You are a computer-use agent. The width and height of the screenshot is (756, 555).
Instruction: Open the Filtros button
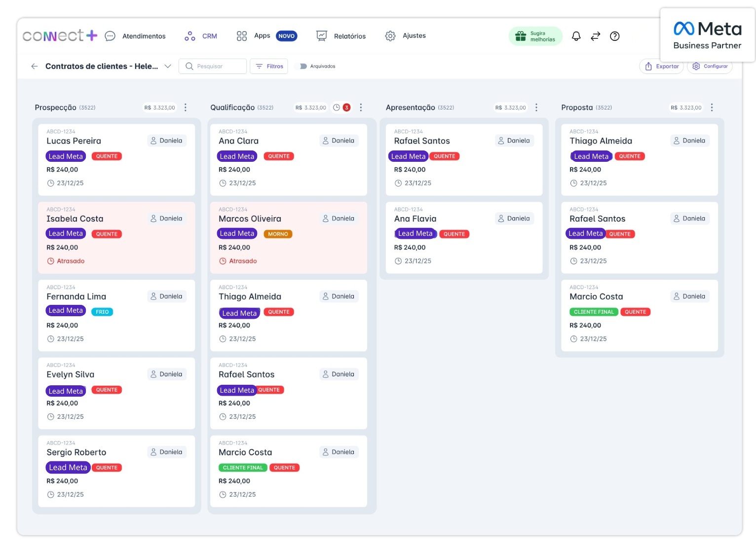[x=269, y=66]
